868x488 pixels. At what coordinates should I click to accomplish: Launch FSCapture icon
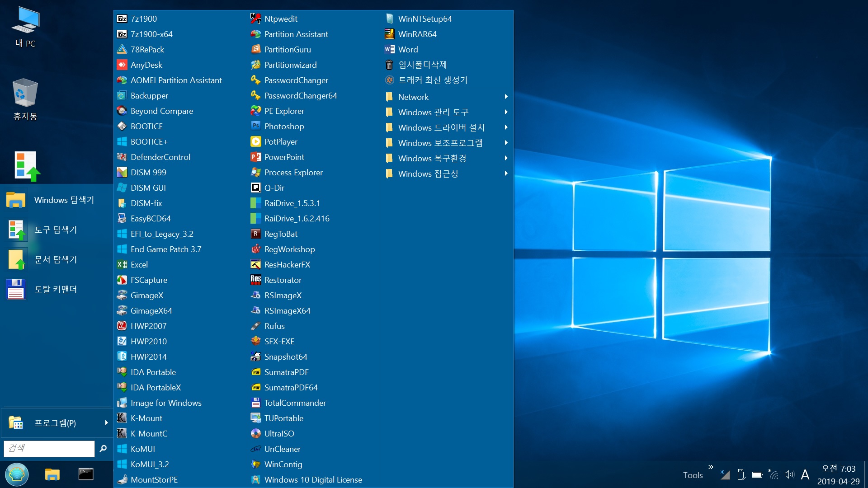(122, 280)
